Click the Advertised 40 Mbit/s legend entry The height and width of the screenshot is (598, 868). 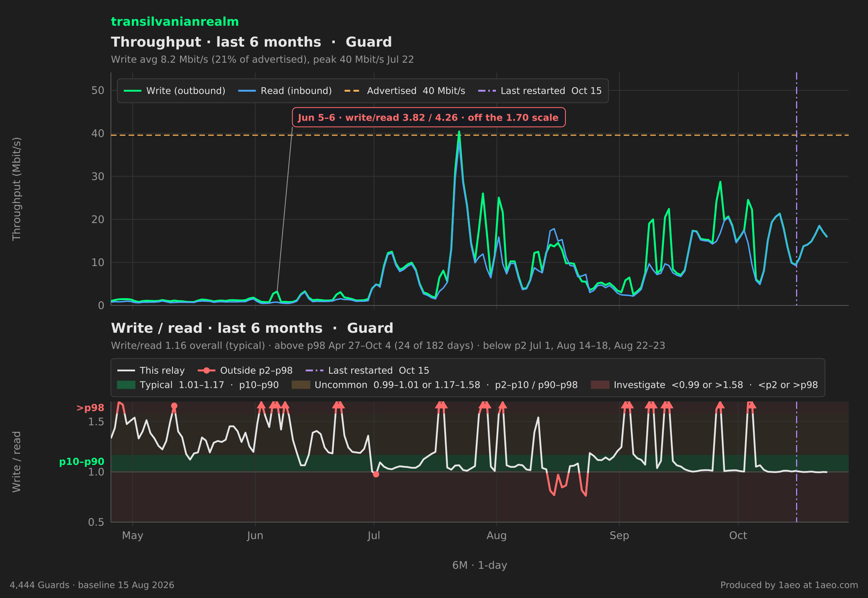405,91
